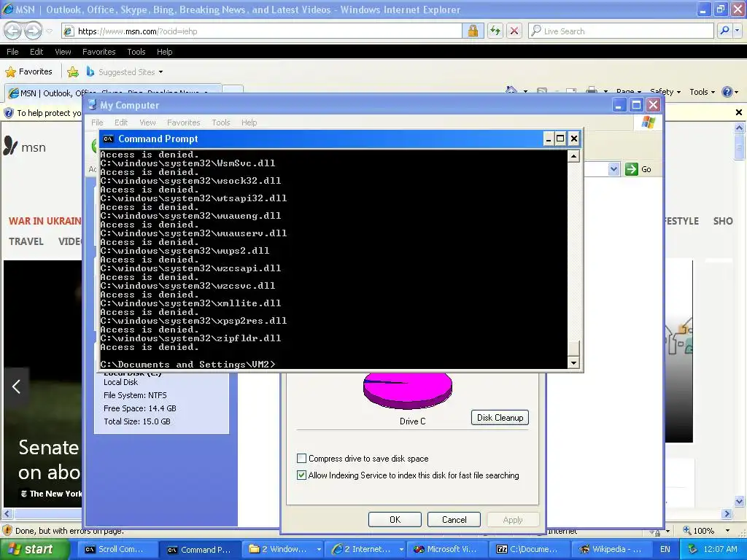Open the My Computer address bar dropdown
The width and height of the screenshot is (747, 560).
click(x=614, y=169)
